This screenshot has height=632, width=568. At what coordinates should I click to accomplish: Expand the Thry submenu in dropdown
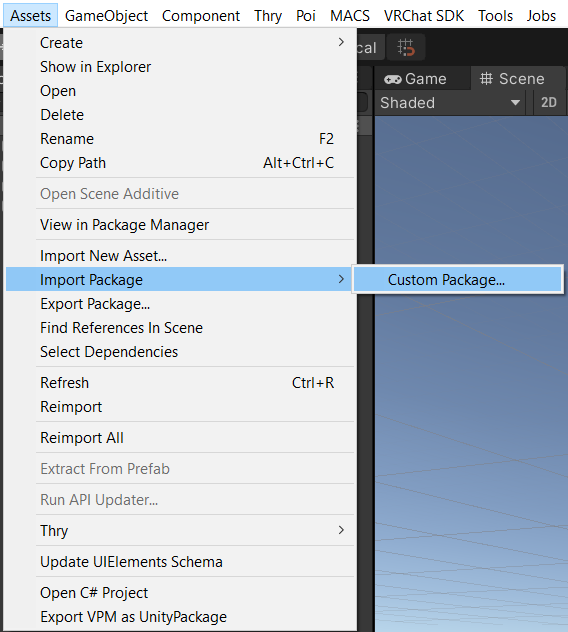pos(179,530)
